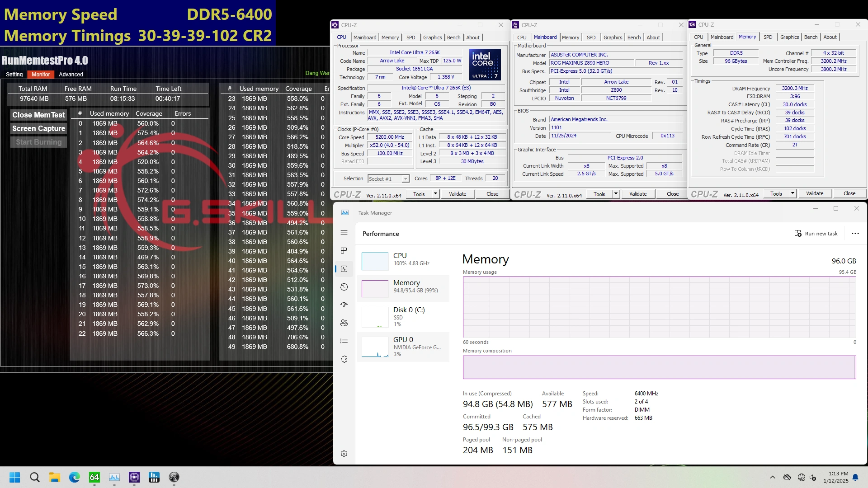868x488 pixels.
Task: Select the Users icon in Task Manager sidebar
Action: (344, 322)
